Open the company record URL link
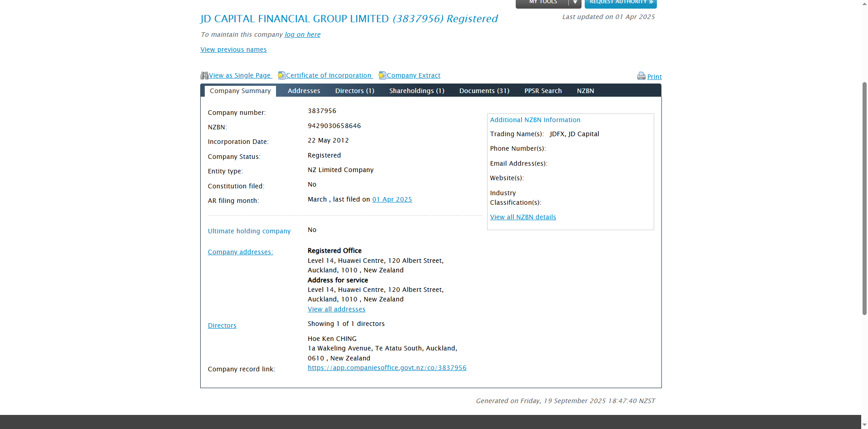This screenshot has width=868, height=429. (x=387, y=368)
